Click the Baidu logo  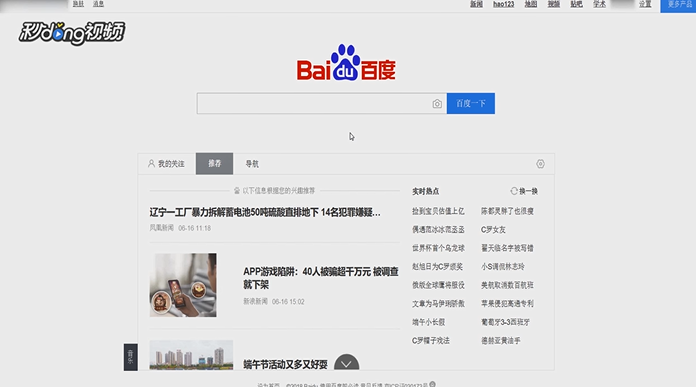click(346, 63)
